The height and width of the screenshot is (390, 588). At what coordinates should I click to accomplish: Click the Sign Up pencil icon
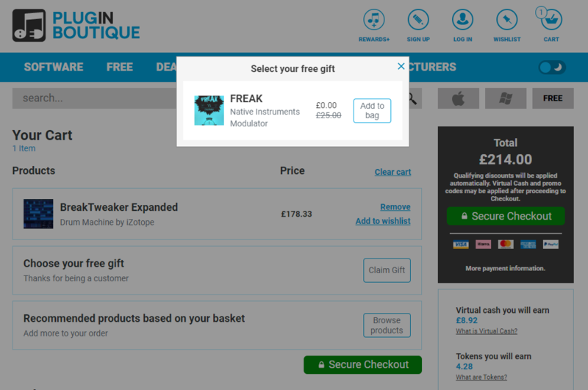[x=418, y=20]
